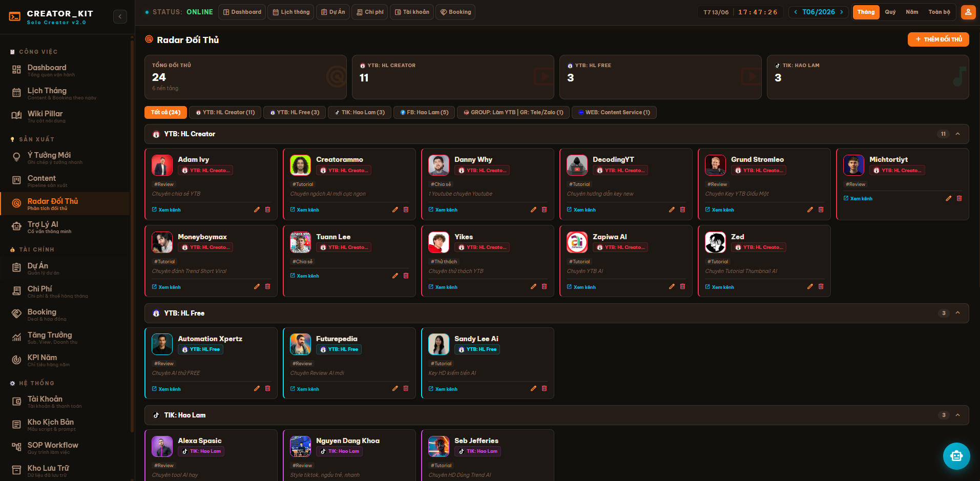Viewport: 980px width, 481px height.
Task: Go to next month arrow
Action: [841, 12]
